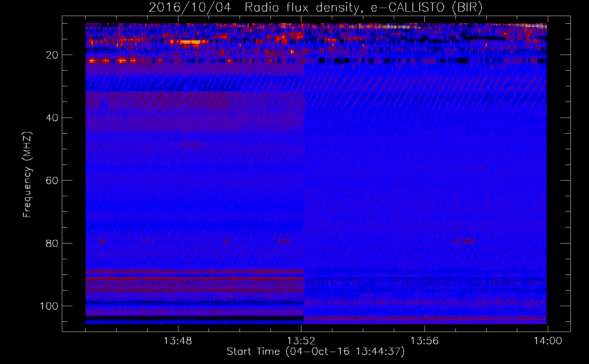Click the 80 frequency axis label
Screen dimensions: 589x364
pyautogui.click(x=52, y=243)
